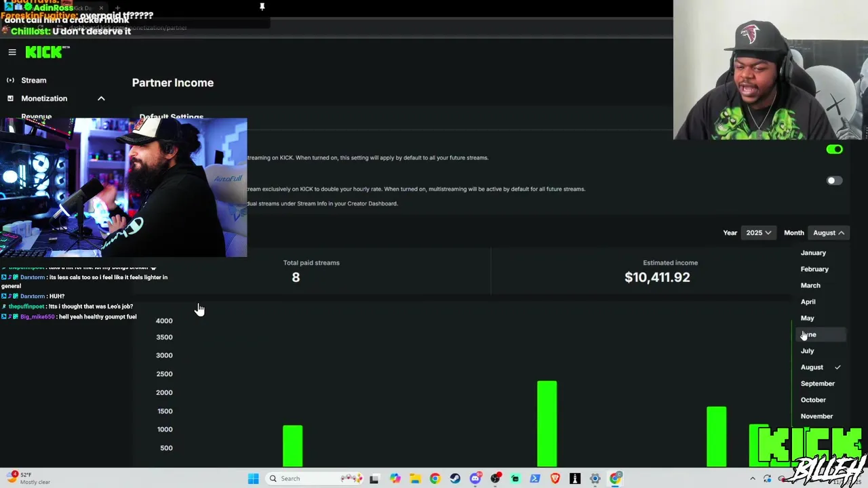Open the OBS taskbar icon
Viewport: 868px width, 488px height.
(496, 479)
